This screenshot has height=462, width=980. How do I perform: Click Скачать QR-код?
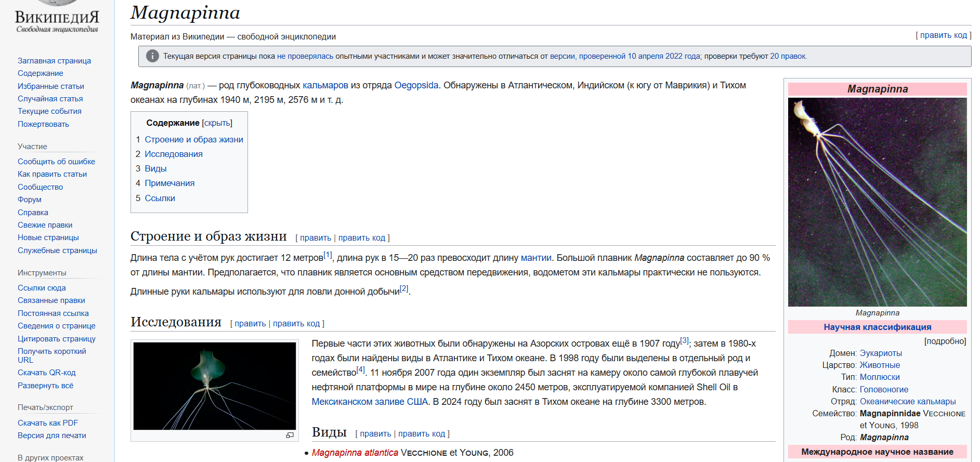coord(47,373)
